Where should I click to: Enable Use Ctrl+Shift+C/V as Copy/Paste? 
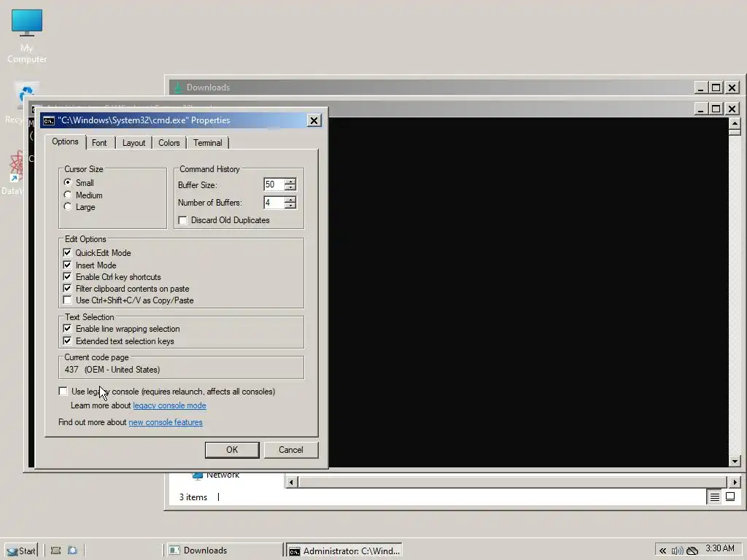click(67, 300)
